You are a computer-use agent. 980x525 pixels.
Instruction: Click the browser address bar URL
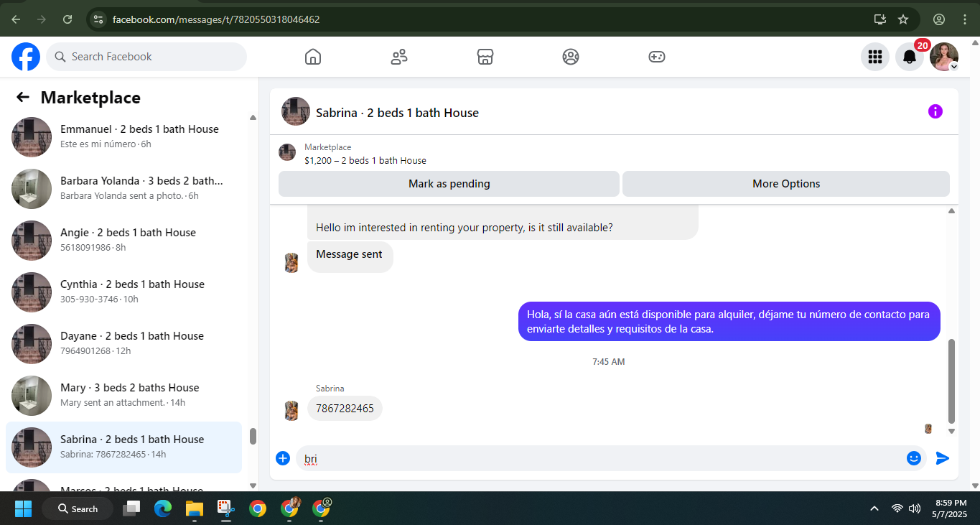(216, 19)
